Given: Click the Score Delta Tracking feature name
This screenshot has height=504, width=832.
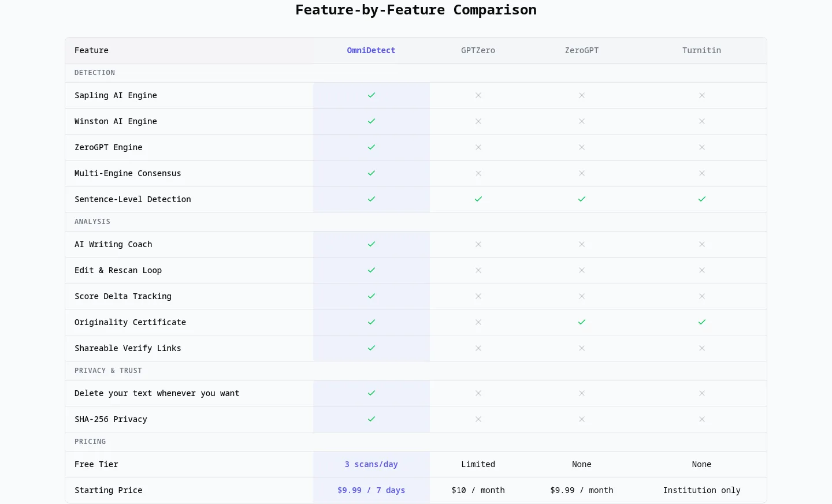Looking at the screenshot, I should 123,296.
